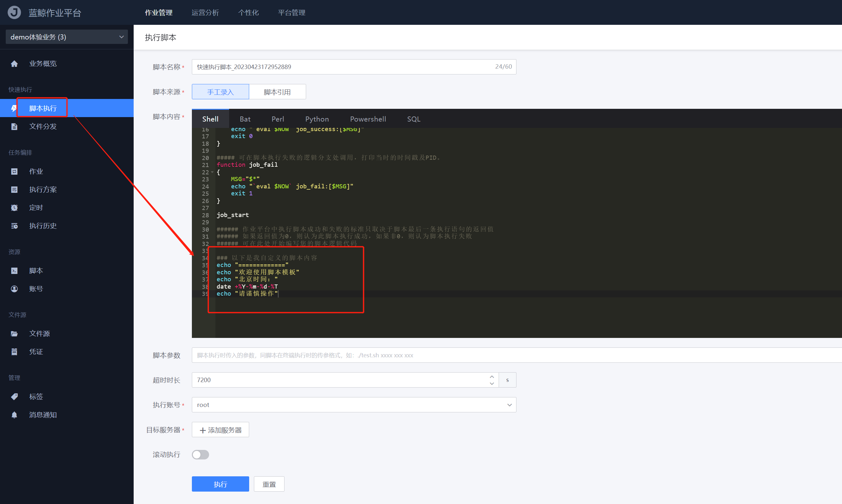Switch to the Perl script tab
Viewport: 842px width, 504px height.
(278, 119)
